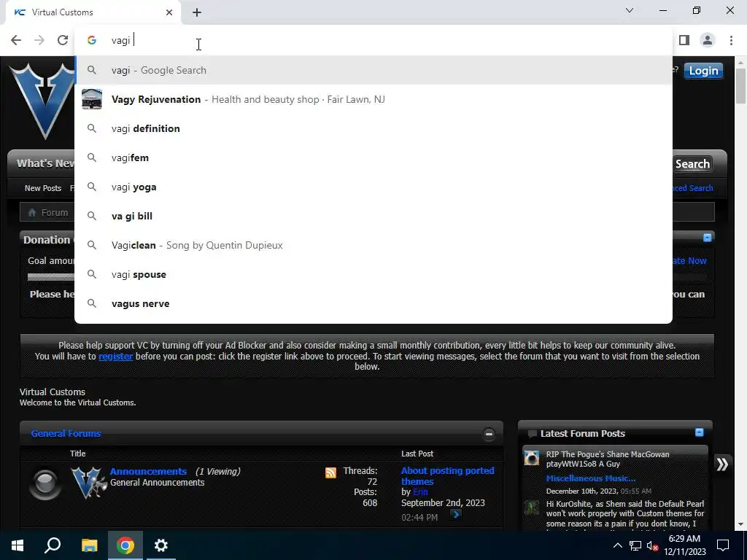
Task: Collapse the Latest Forum Posts panel
Action: click(699, 432)
